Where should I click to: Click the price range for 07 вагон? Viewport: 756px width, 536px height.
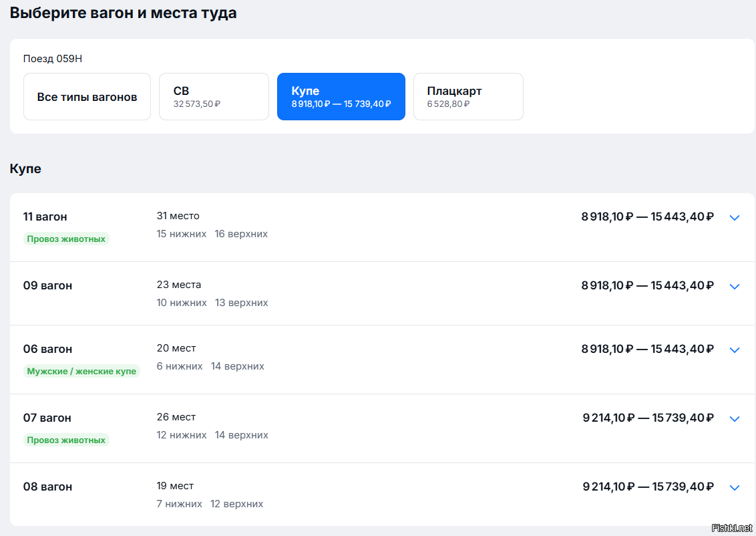(648, 418)
